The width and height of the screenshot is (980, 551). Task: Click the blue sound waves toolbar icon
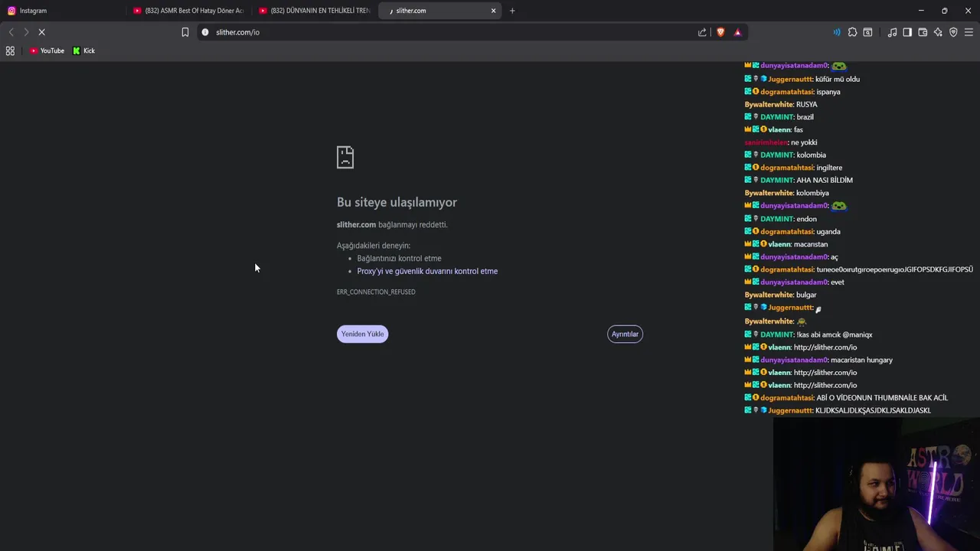tap(837, 32)
